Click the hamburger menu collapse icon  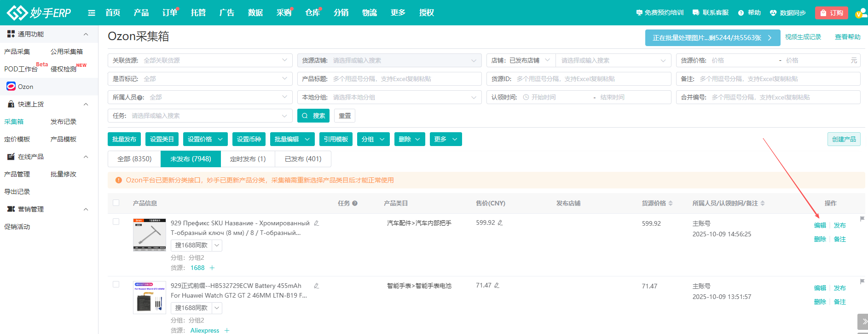click(x=92, y=13)
